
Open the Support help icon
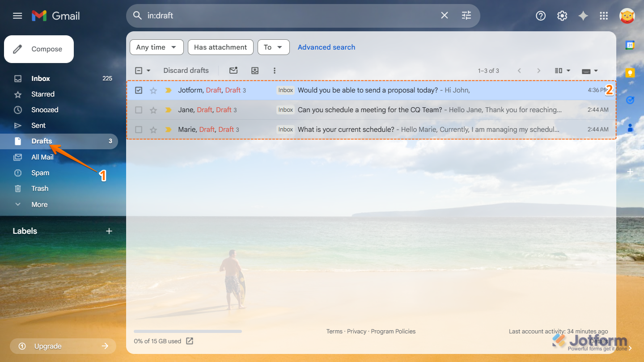pos(541,16)
